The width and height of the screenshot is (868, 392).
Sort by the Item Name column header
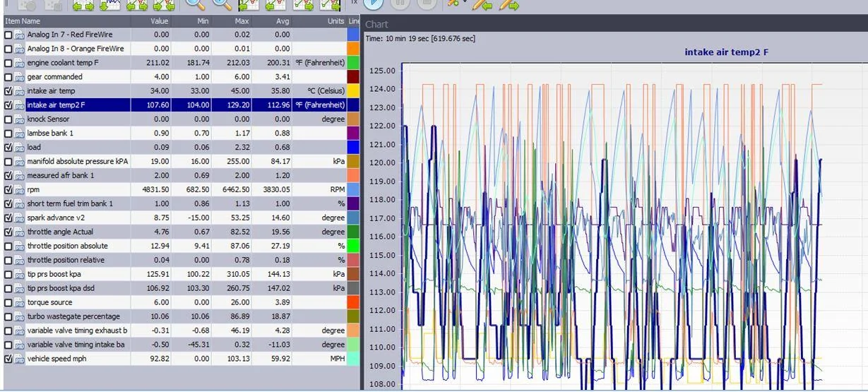point(66,21)
